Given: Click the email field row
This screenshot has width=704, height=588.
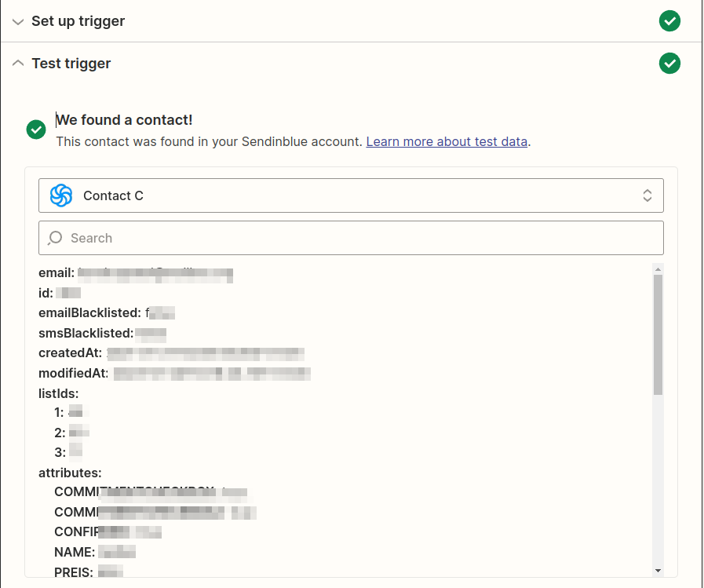Looking at the screenshot, I should tap(136, 273).
